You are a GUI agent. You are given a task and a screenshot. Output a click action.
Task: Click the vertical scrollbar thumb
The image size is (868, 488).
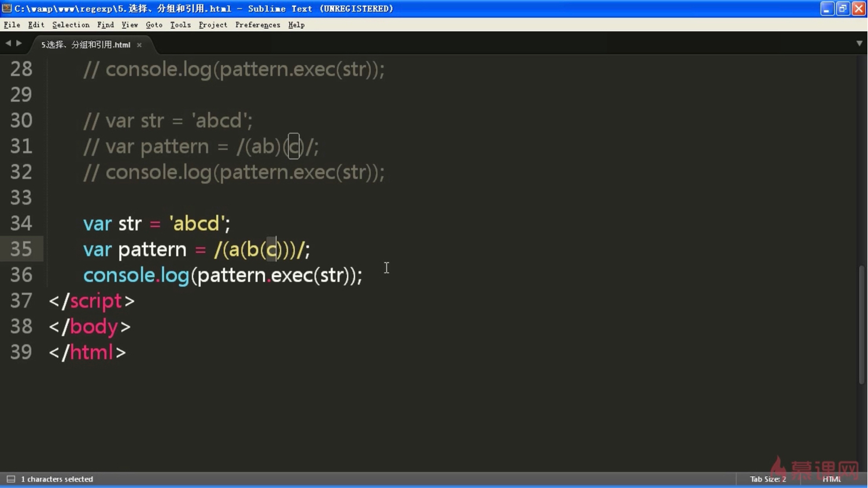coord(862,324)
